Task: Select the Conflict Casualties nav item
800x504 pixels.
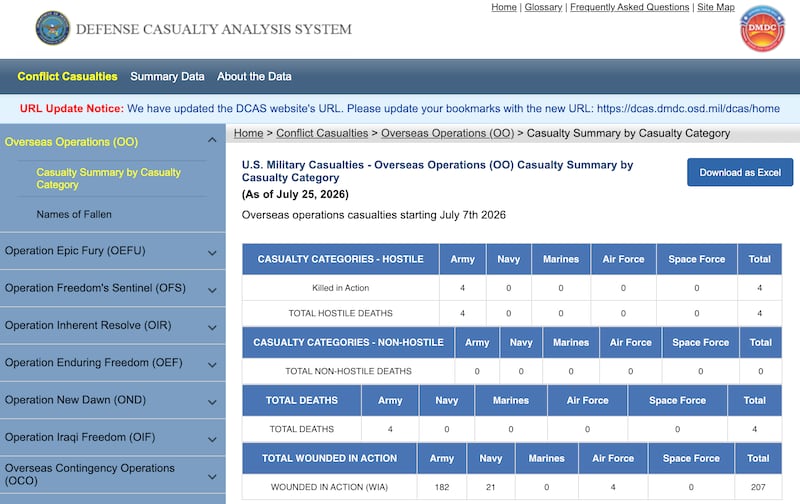Action: 67,77
